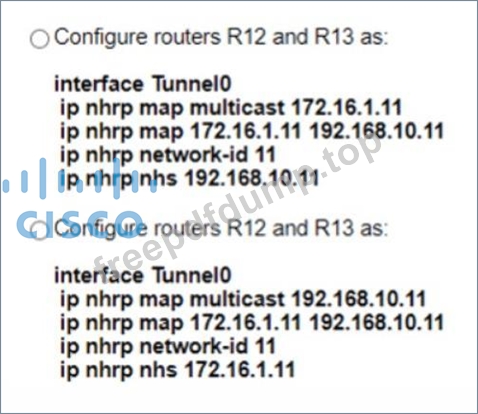478x414 pixels.
Task: Click second option's "ip nhrp network-id 11" line
Action: pos(168,346)
